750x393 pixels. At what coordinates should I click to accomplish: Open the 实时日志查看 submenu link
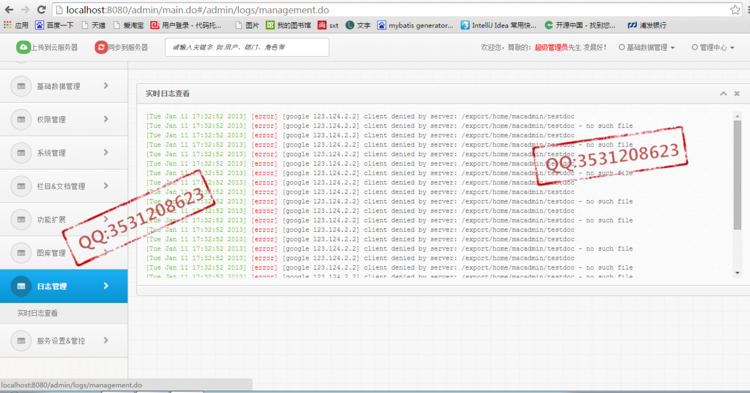pos(38,313)
